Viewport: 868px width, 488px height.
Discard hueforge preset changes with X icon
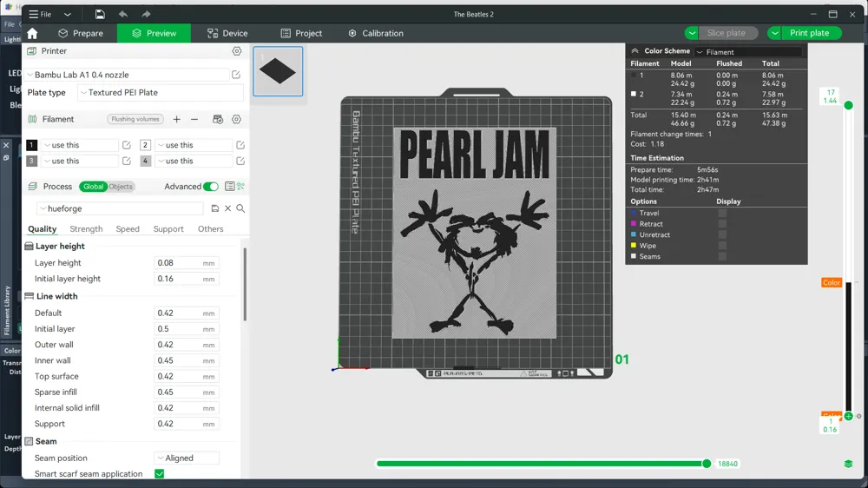[x=227, y=208]
